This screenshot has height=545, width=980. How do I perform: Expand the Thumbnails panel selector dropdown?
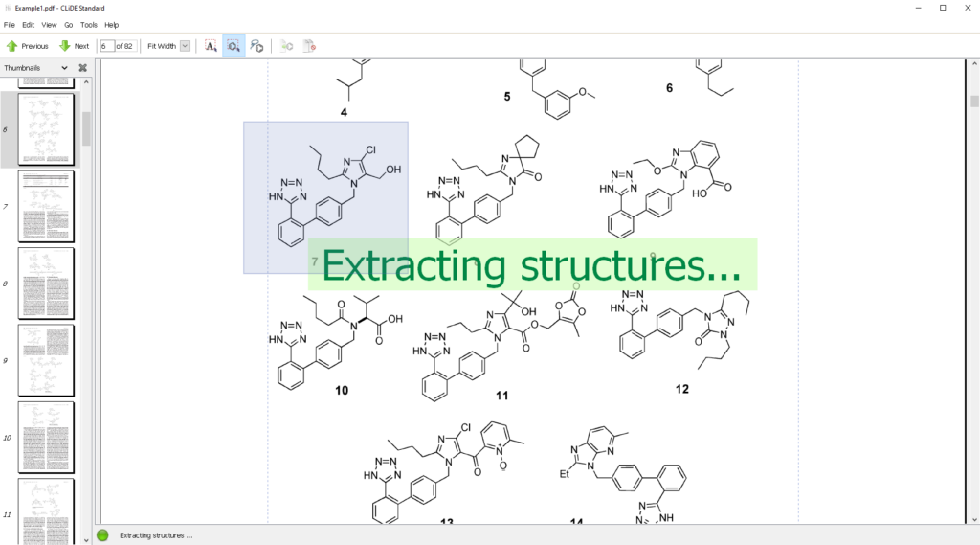coord(64,68)
